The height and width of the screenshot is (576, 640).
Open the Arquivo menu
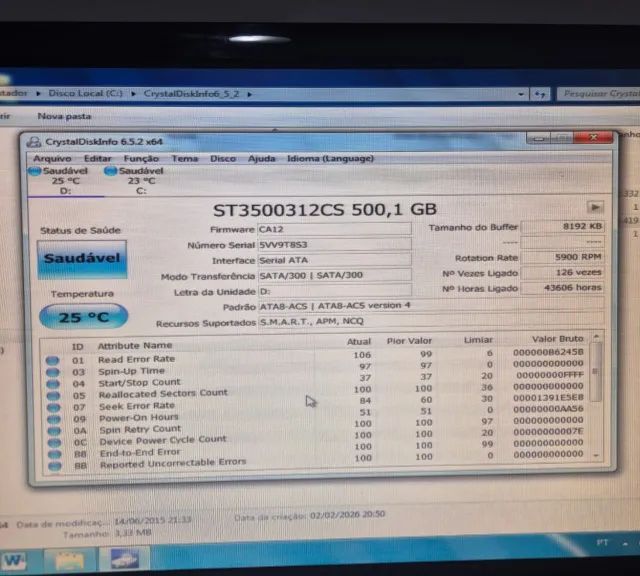tap(52, 158)
